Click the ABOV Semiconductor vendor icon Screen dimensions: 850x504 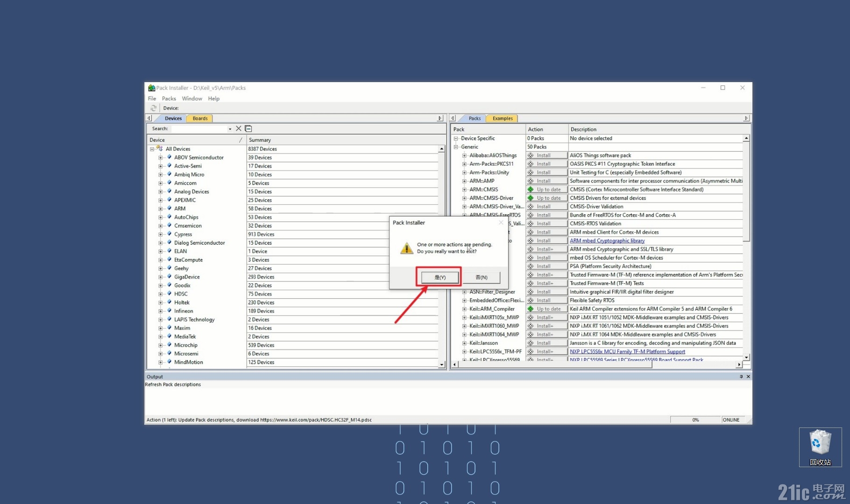point(169,157)
